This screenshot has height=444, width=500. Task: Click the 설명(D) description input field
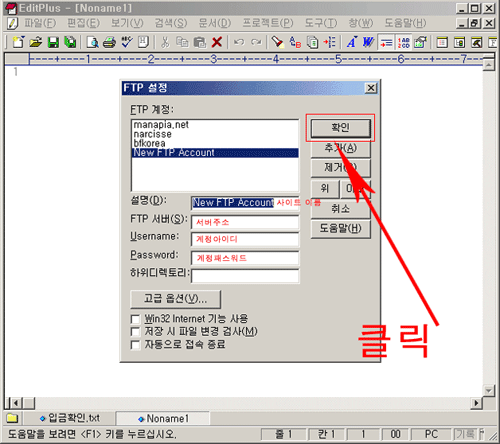[245, 203]
